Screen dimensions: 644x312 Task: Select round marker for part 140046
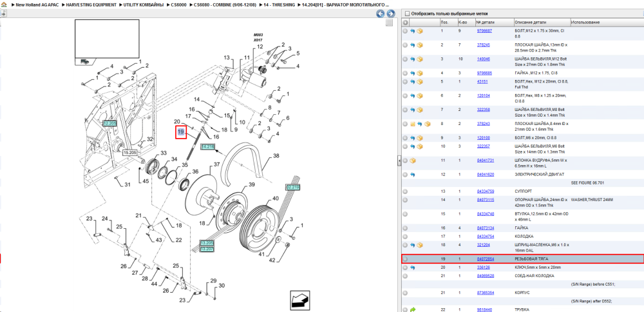405,59
